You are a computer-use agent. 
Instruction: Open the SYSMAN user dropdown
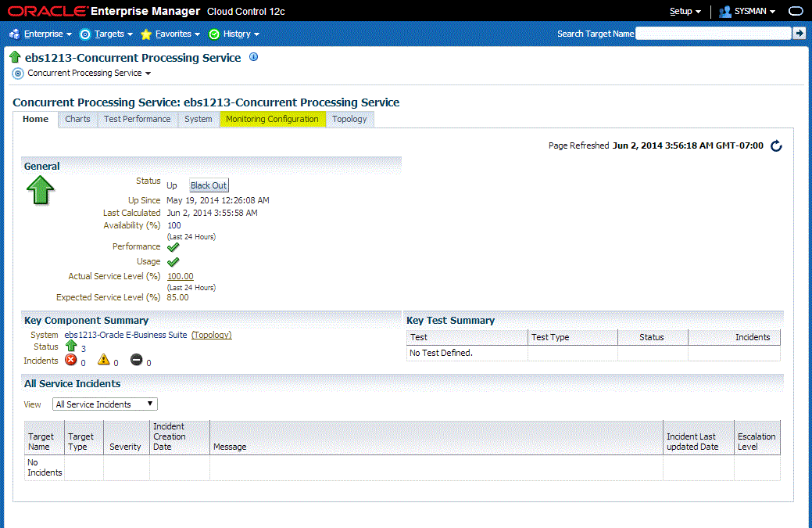point(754,12)
